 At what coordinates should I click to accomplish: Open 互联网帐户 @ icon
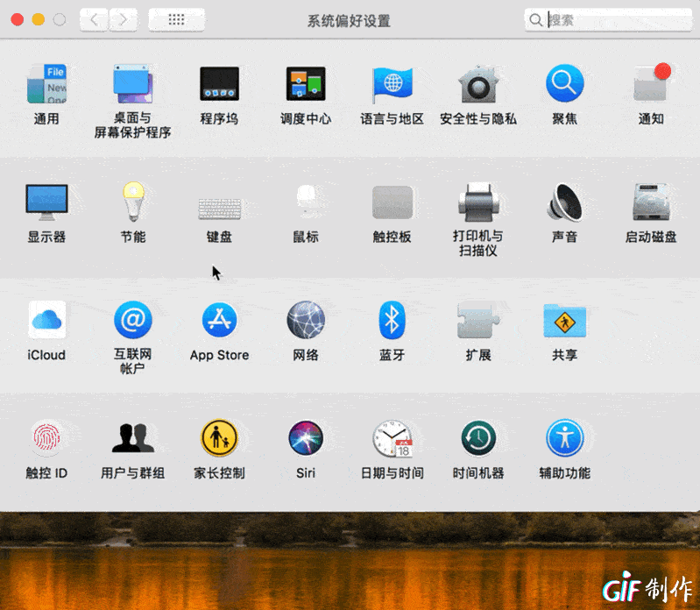coord(133,320)
